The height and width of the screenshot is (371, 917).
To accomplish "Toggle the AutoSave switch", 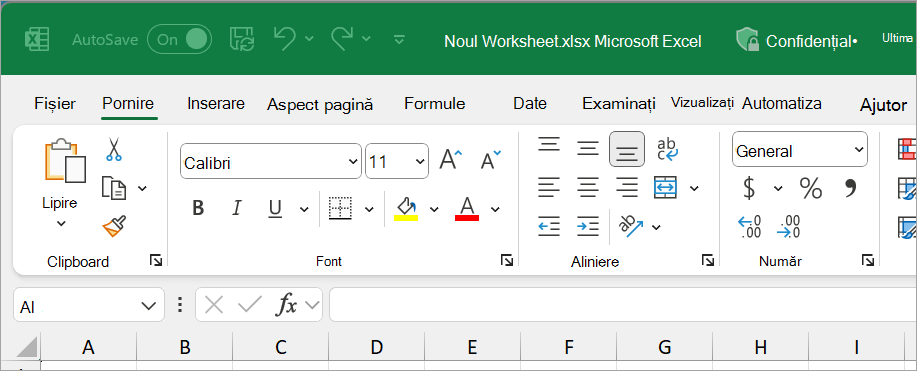I will pos(179,39).
